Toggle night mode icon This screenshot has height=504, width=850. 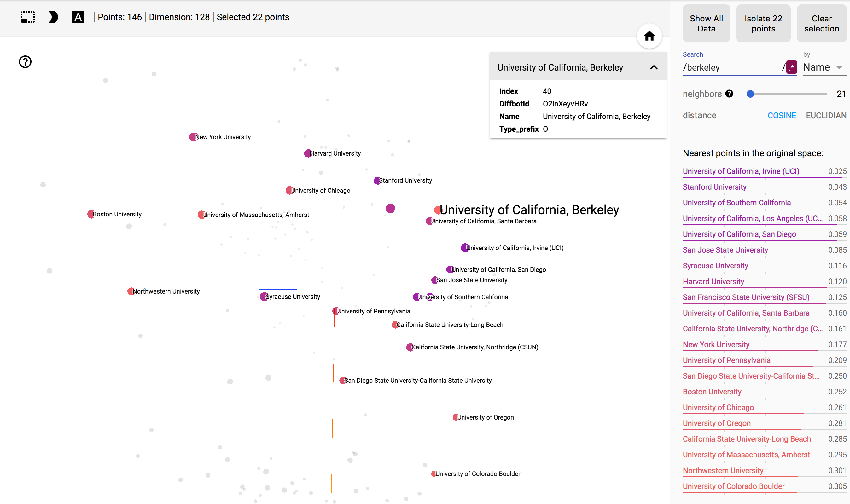click(x=53, y=17)
